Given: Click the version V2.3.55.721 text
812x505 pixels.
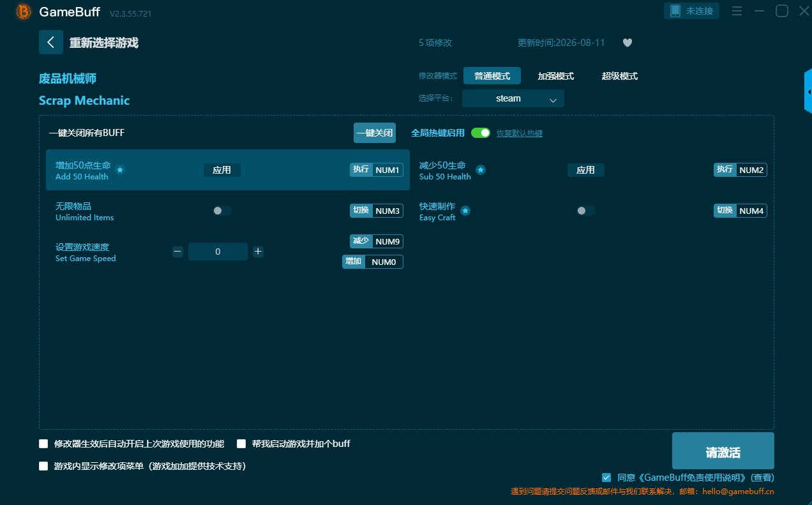Looking at the screenshot, I should pos(131,13).
